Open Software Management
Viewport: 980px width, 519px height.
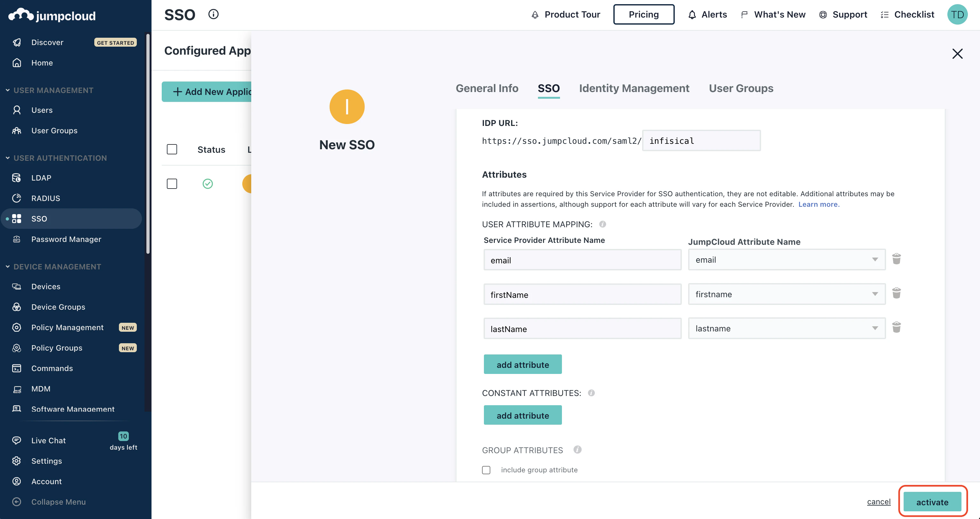pyautogui.click(x=73, y=409)
